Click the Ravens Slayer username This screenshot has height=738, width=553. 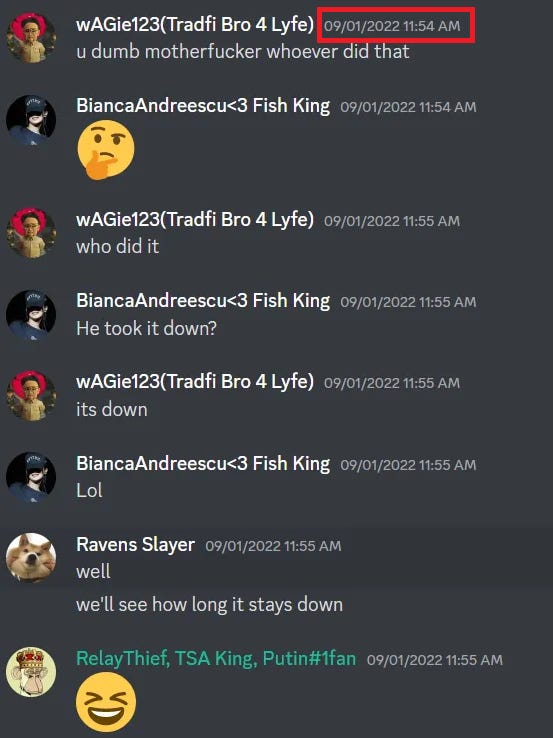pyautogui.click(x=136, y=545)
